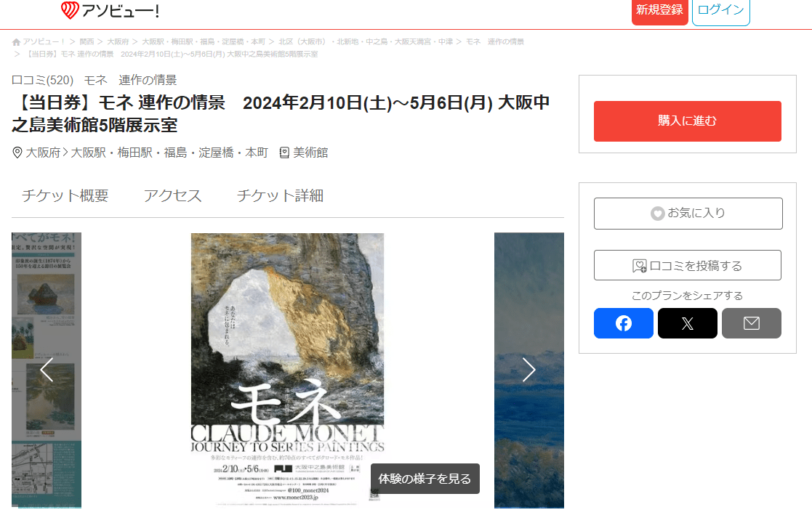Share this plan on X

pos(687,323)
